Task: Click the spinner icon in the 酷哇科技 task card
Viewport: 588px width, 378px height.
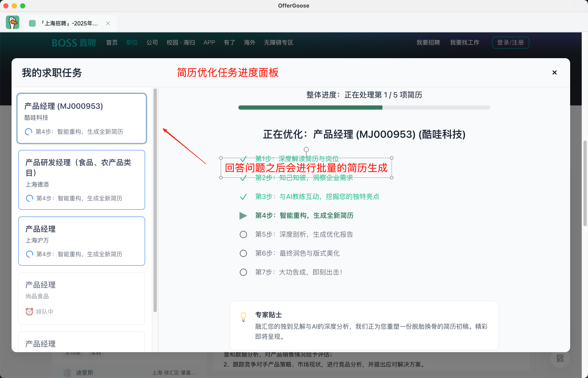Action: coord(29,132)
